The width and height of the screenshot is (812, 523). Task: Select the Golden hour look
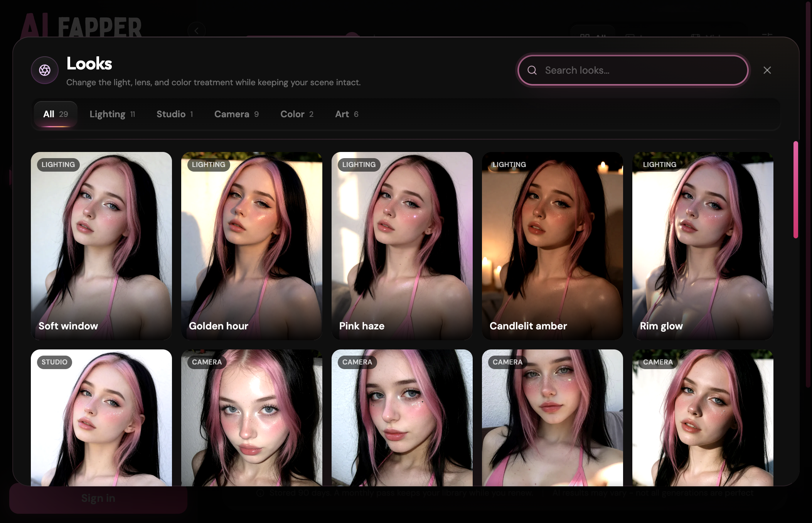(x=252, y=246)
